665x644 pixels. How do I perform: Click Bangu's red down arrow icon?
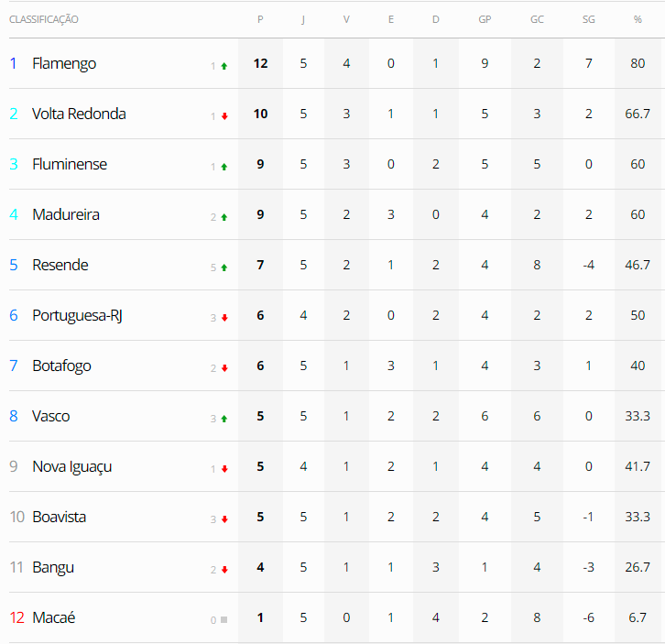[223, 570]
